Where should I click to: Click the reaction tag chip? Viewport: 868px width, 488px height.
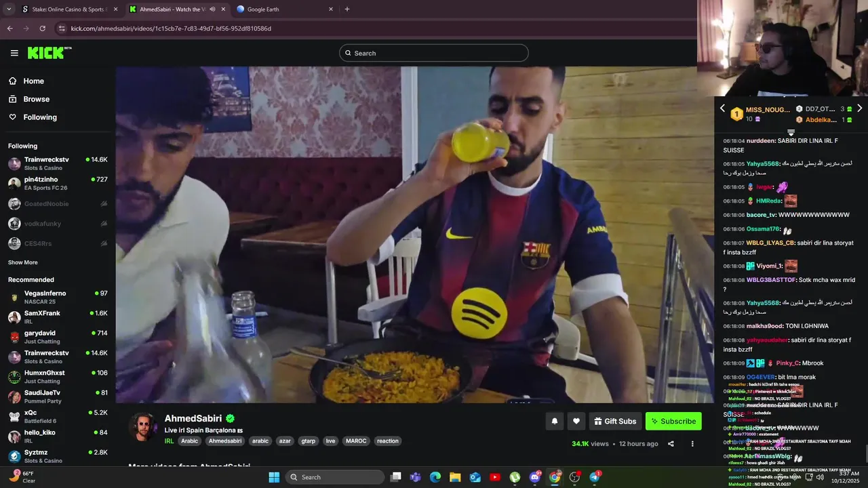click(x=388, y=441)
